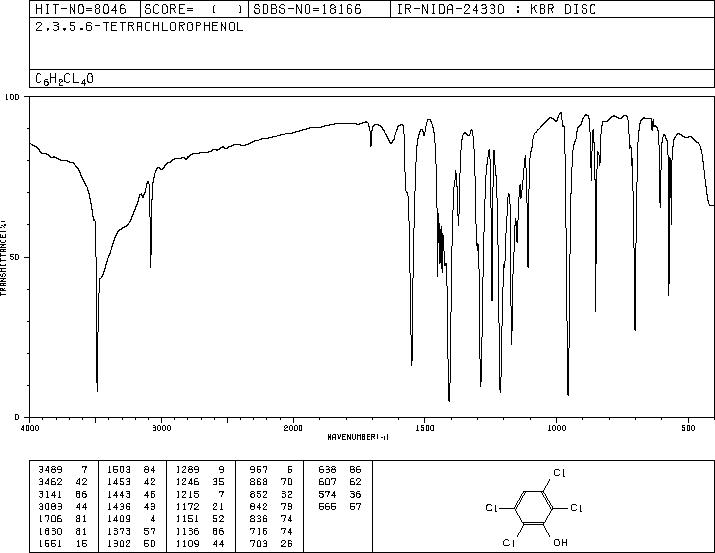This screenshot has height=553, width=715.
Task: Click the 2000 x-axis tick label
Action: 293,428
